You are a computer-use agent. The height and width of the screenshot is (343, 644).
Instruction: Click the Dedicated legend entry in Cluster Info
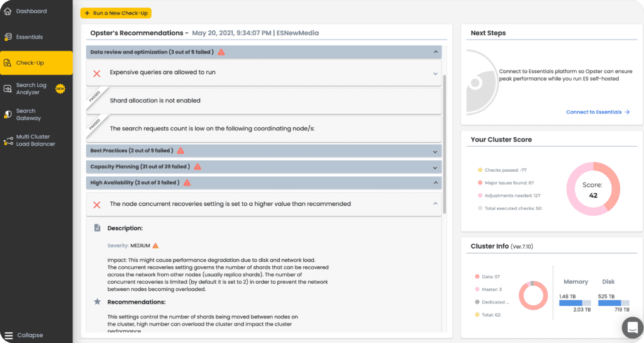click(x=492, y=302)
